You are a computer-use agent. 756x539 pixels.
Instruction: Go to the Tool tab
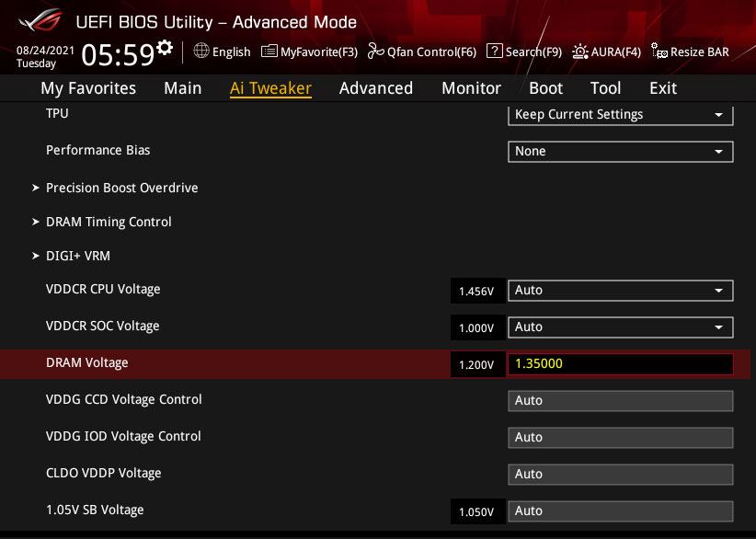(x=605, y=88)
